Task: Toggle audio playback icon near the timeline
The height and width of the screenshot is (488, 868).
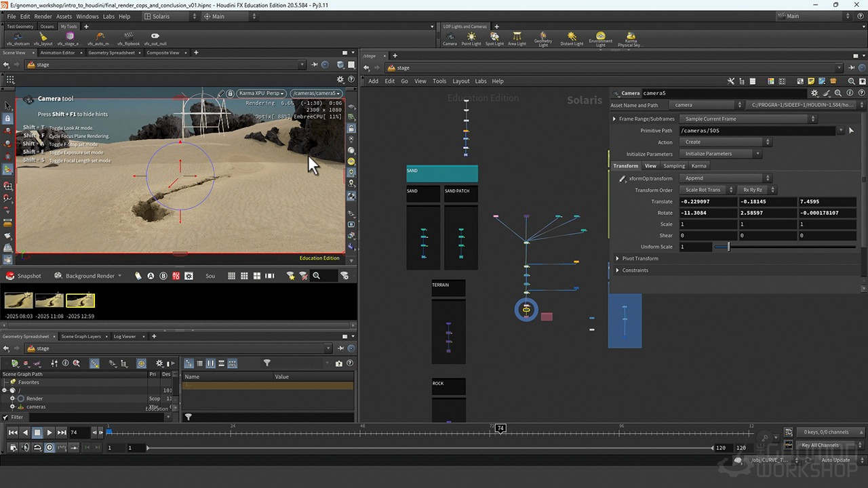Action: tap(26, 447)
